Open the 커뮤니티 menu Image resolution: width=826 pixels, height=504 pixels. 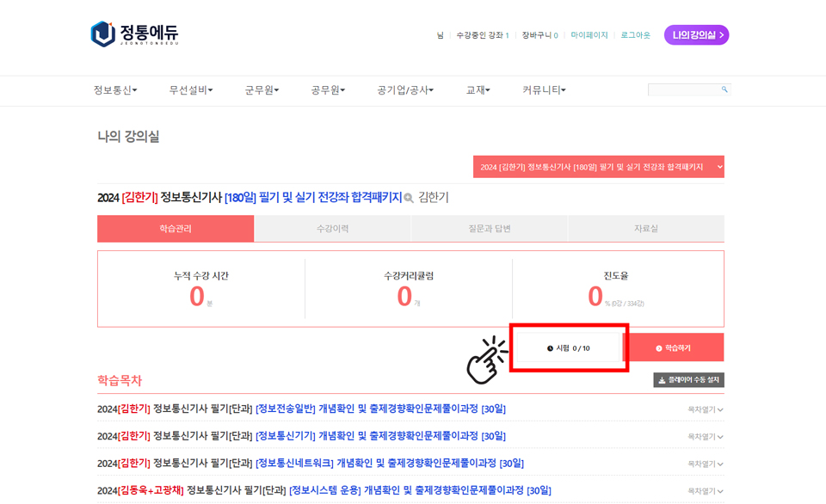coord(544,90)
